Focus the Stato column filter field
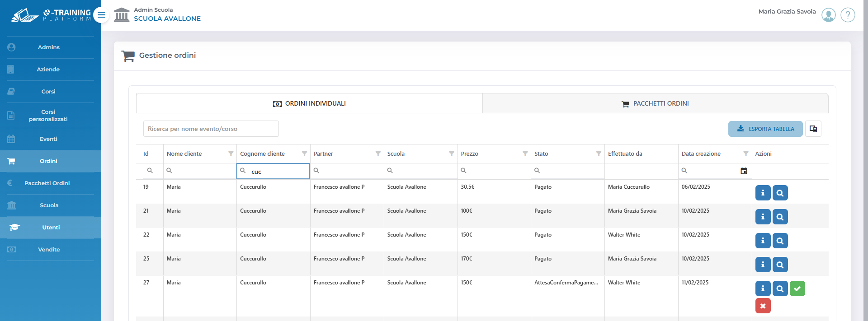This screenshot has height=321, width=868. (568, 171)
